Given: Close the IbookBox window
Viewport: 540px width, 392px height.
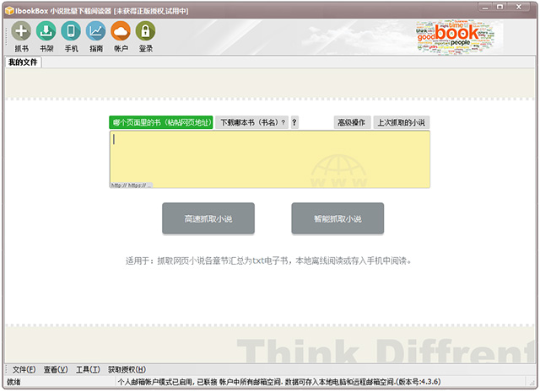Looking at the screenshot, I should [x=519, y=8].
